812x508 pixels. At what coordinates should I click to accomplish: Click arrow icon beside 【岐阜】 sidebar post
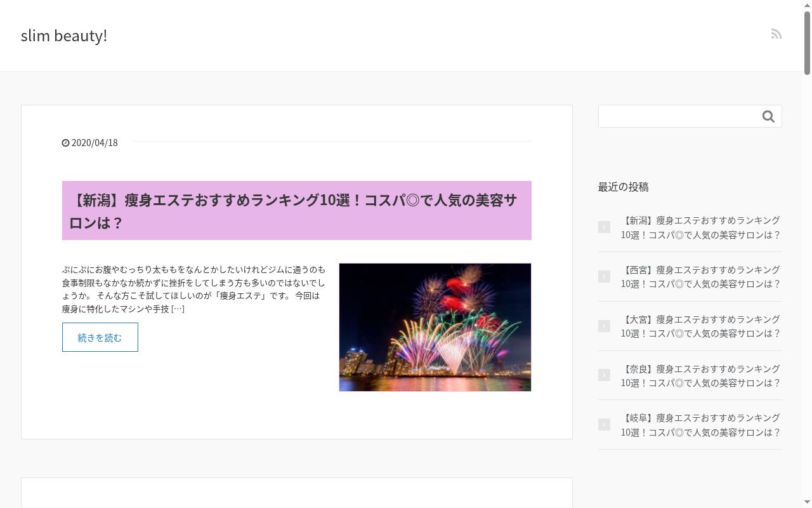(604, 424)
